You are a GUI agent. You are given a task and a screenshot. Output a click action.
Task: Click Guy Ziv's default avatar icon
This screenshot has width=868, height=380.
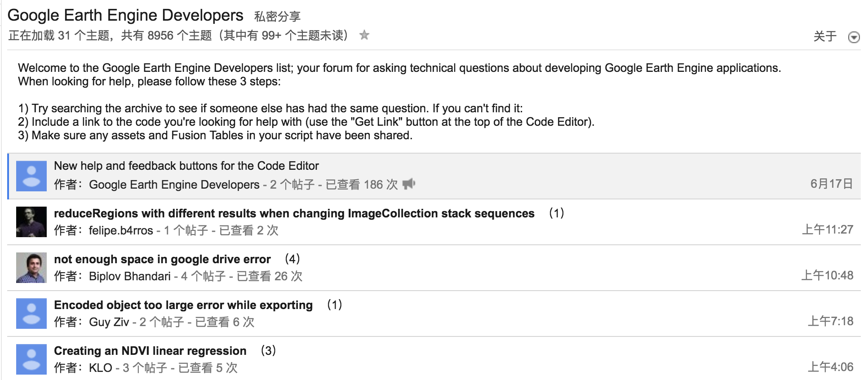pyautogui.click(x=31, y=314)
